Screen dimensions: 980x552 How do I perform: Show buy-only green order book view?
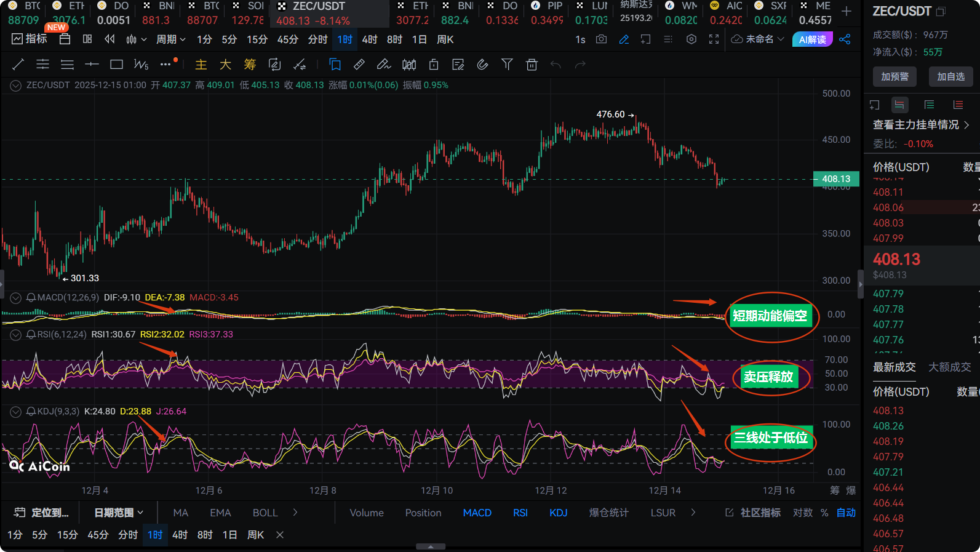tap(929, 105)
